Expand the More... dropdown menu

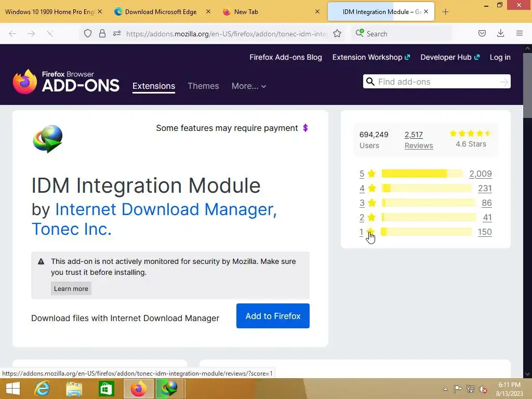tap(249, 86)
